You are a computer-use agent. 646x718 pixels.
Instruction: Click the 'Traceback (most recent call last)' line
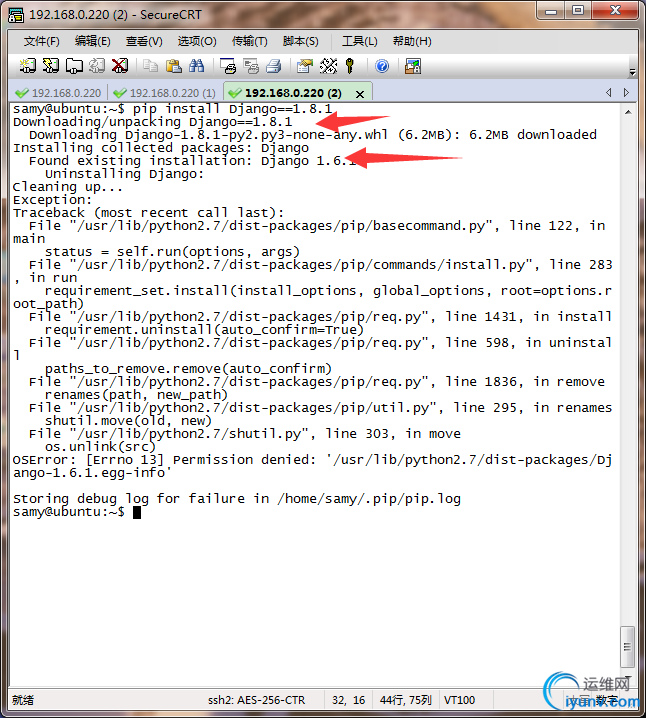point(148,213)
